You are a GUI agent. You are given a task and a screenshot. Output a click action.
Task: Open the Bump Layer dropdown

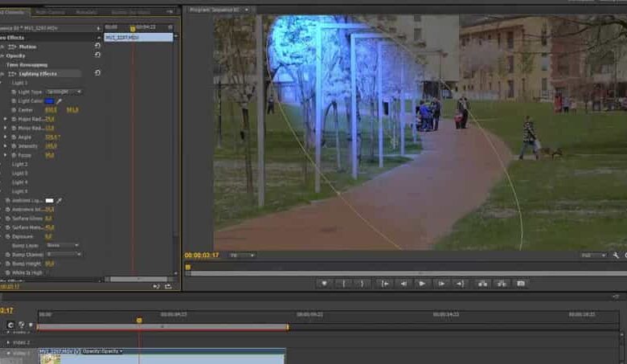(x=62, y=245)
